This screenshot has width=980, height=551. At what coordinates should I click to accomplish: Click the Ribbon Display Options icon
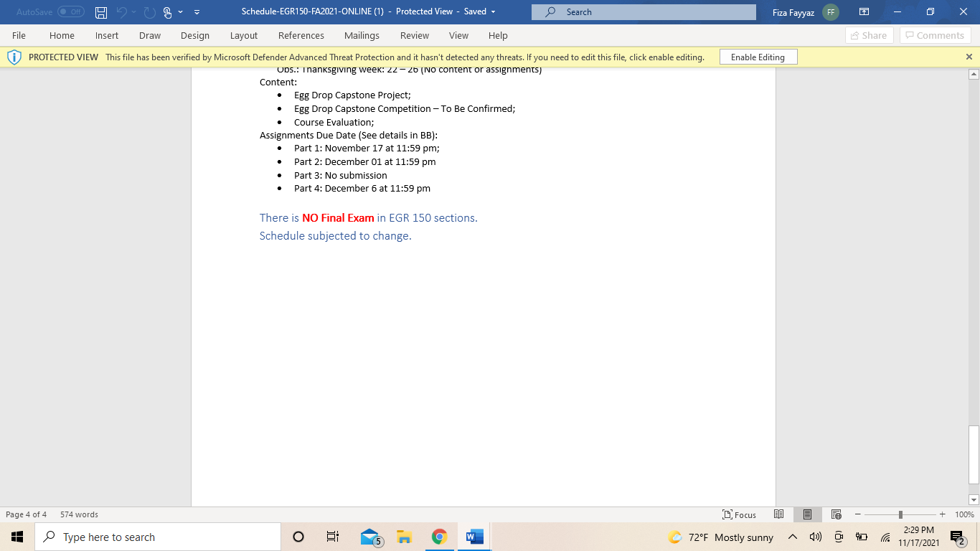[x=864, y=12]
